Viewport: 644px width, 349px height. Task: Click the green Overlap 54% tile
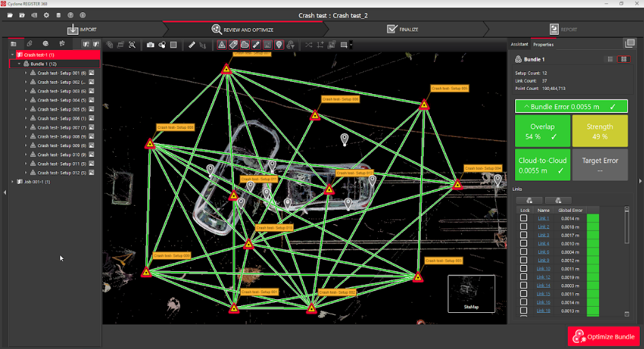point(542,132)
